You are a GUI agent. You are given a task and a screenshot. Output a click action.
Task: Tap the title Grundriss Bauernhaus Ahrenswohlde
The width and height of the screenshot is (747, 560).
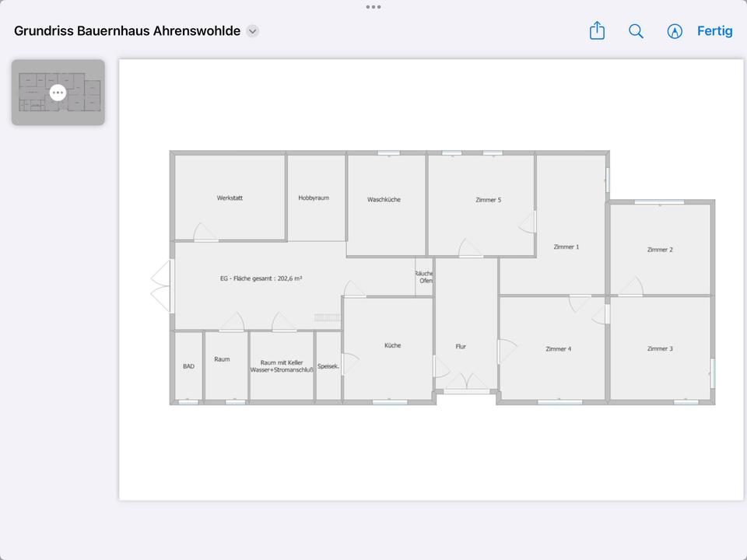127,31
